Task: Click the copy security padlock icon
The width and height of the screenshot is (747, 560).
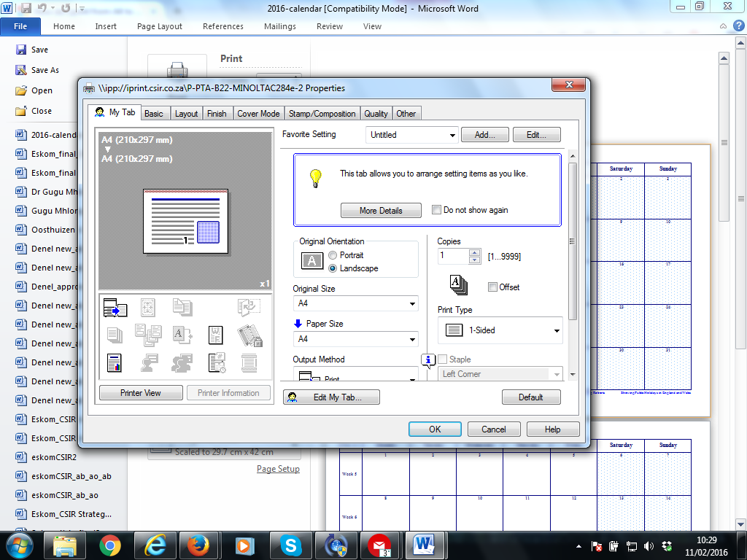Action: [x=249, y=335]
